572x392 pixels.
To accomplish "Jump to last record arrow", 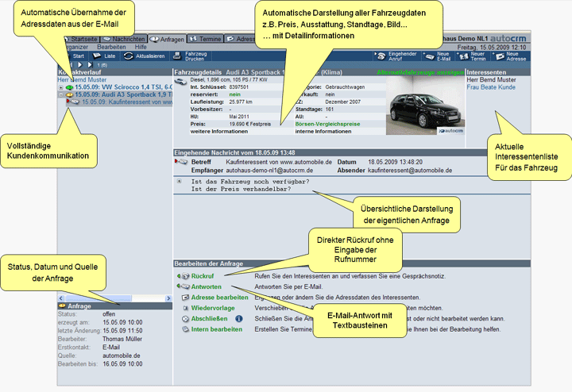I will 90,65.
